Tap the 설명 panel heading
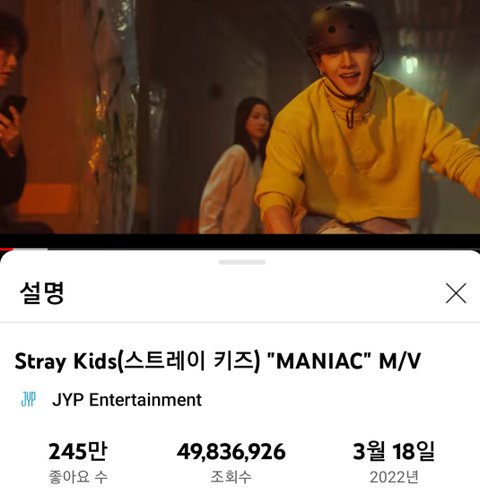Viewport: 480px width, 494px height. (42, 293)
